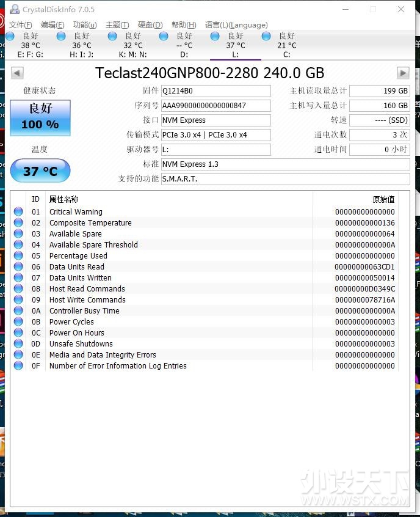The height and width of the screenshot is (517, 420).
Task: Click the drive letter field L:
Action: [215, 150]
